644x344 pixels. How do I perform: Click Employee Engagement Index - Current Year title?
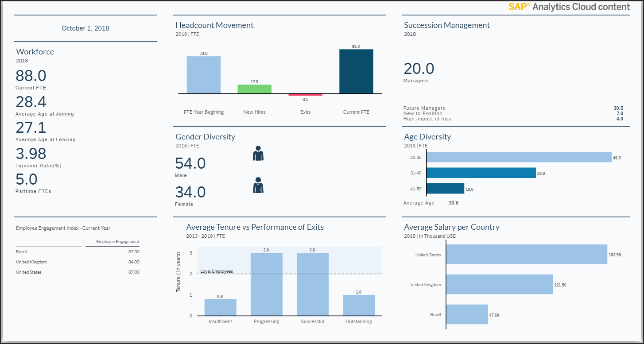(63, 228)
